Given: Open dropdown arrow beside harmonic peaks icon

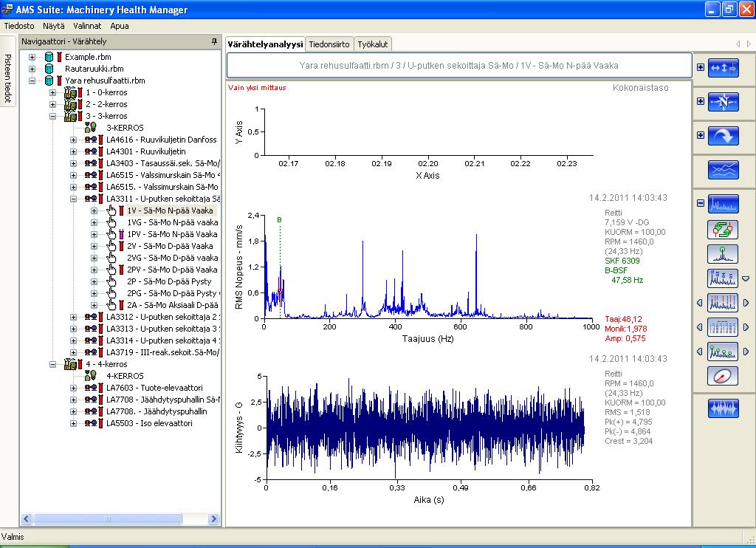Looking at the screenshot, I should tap(746, 279).
